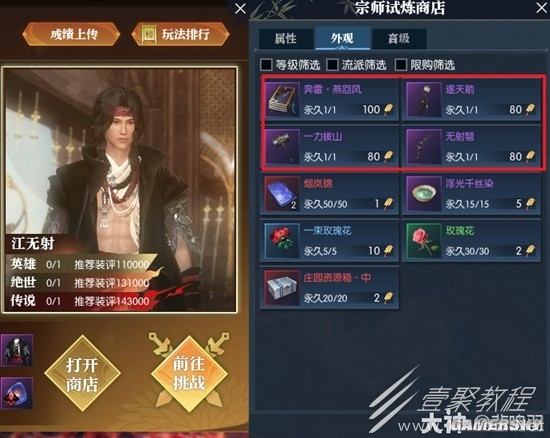Click the 成绩上传 button
Screen dimensions: 550x438
tap(72, 34)
